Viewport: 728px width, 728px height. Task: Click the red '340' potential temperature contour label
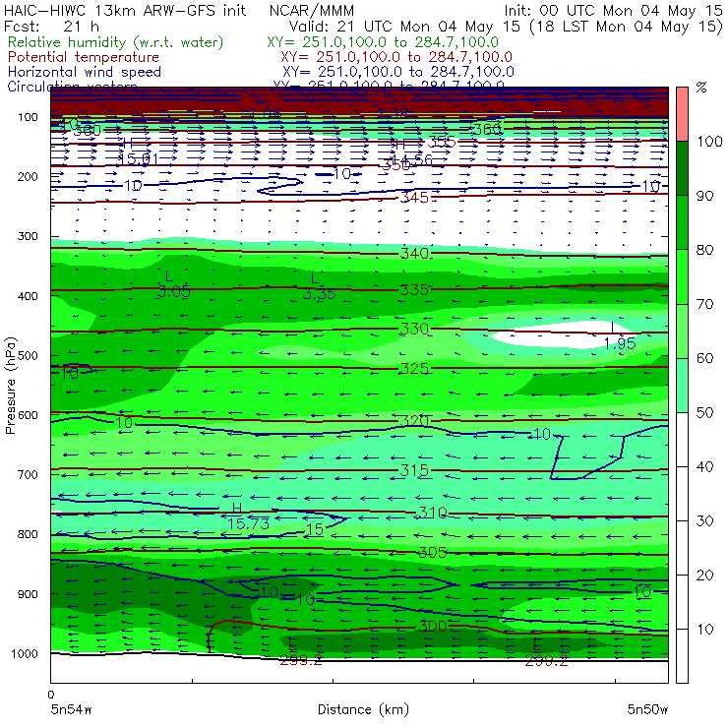point(414,253)
